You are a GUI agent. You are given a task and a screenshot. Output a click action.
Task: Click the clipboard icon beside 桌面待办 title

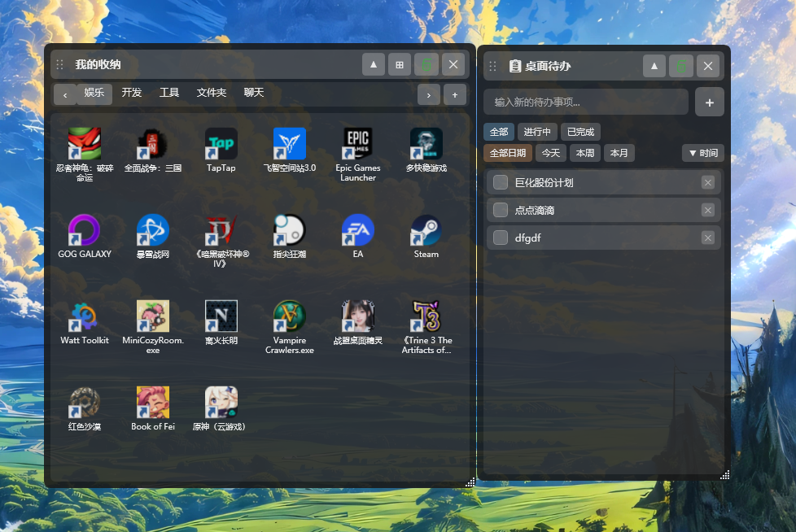[x=514, y=66]
